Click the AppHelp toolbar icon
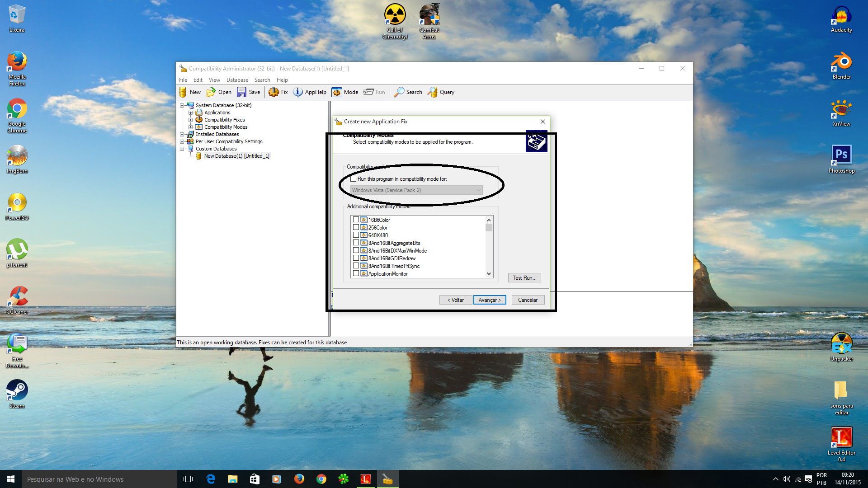 pyautogui.click(x=298, y=92)
